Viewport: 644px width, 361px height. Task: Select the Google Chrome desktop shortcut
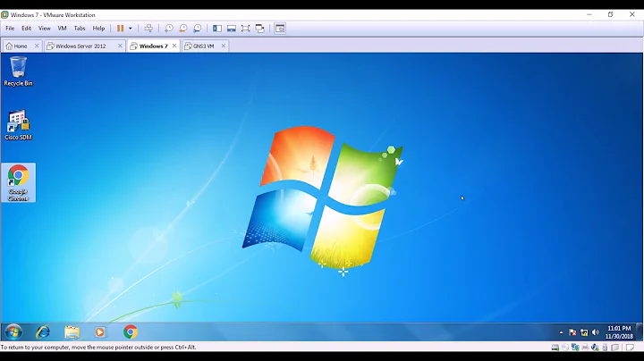18,182
